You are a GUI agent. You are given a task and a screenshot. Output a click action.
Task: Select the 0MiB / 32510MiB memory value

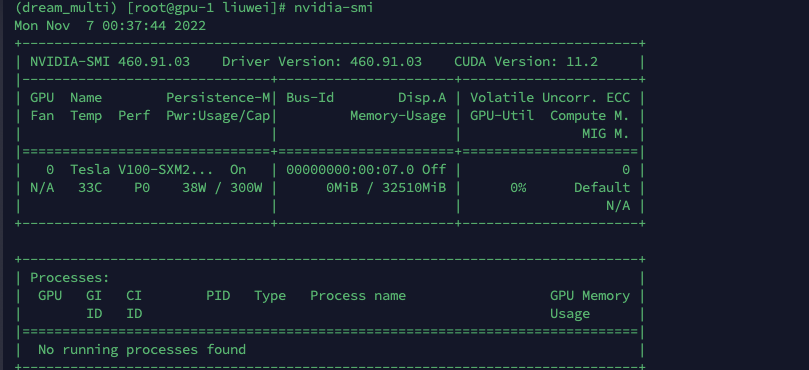point(386,188)
